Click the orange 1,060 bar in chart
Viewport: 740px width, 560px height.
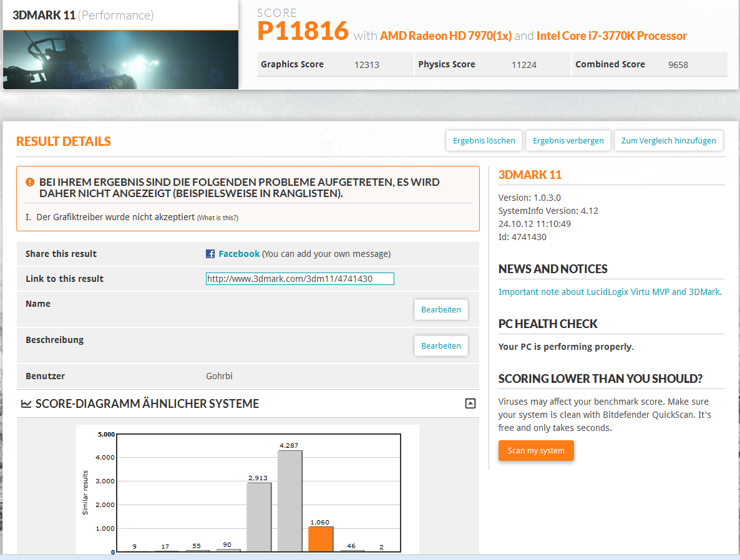[321, 539]
